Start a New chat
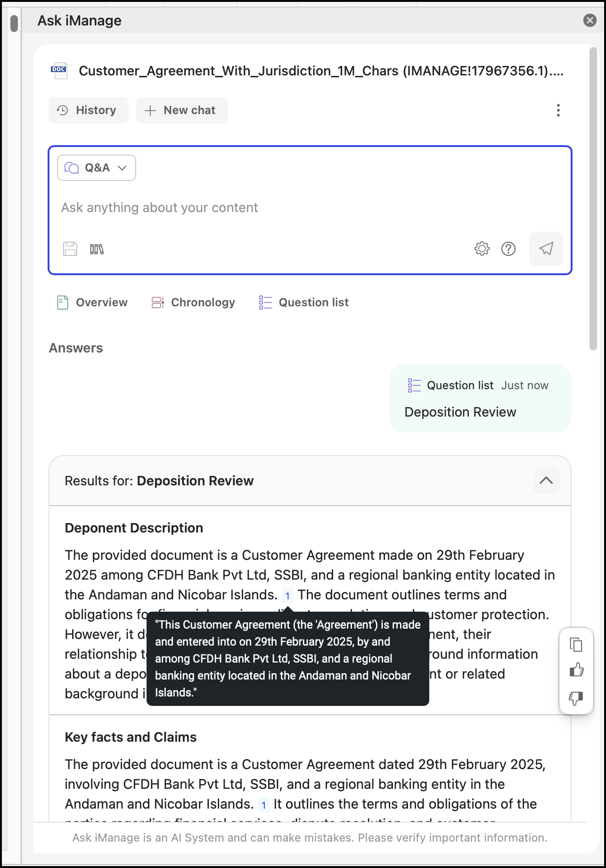606x868 pixels. [182, 110]
